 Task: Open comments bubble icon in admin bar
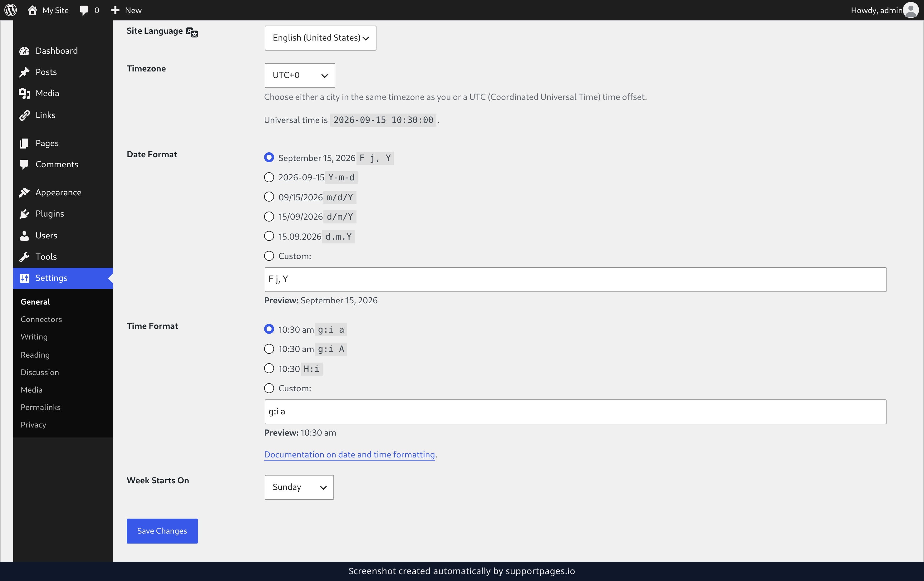pyautogui.click(x=84, y=10)
